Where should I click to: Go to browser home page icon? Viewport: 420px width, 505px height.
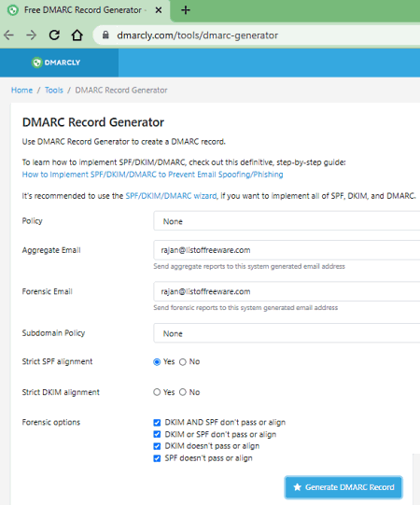coord(77,35)
